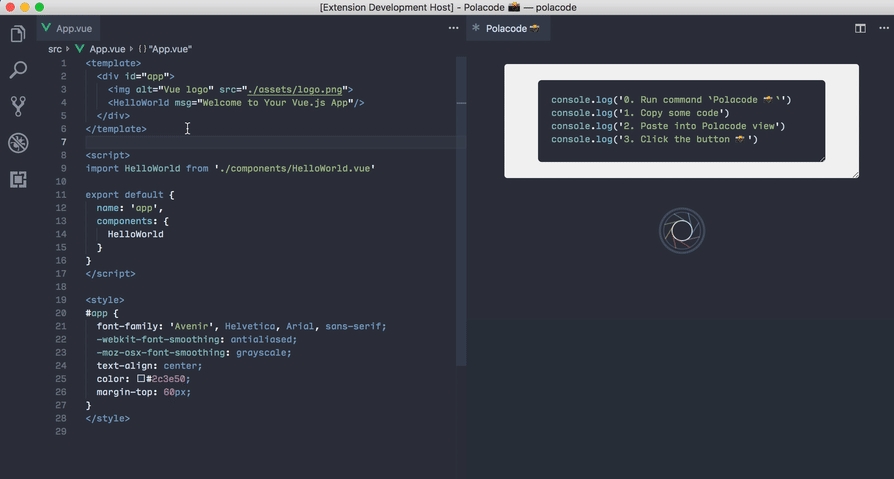This screenshot has width=894, height=479.
Task: Click the Polacode camera shutter button
Action: (x=682, y=231)
